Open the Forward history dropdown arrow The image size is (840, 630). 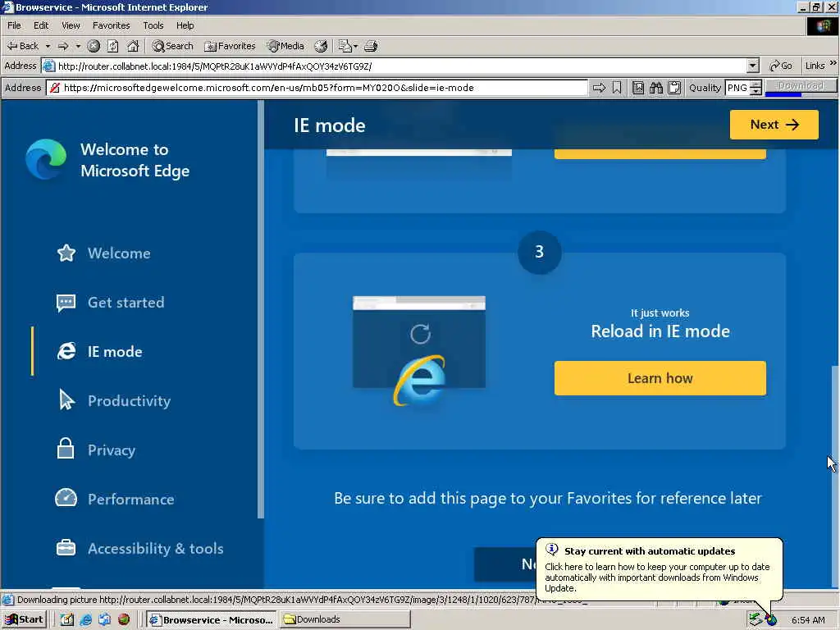tap(78, 46)
